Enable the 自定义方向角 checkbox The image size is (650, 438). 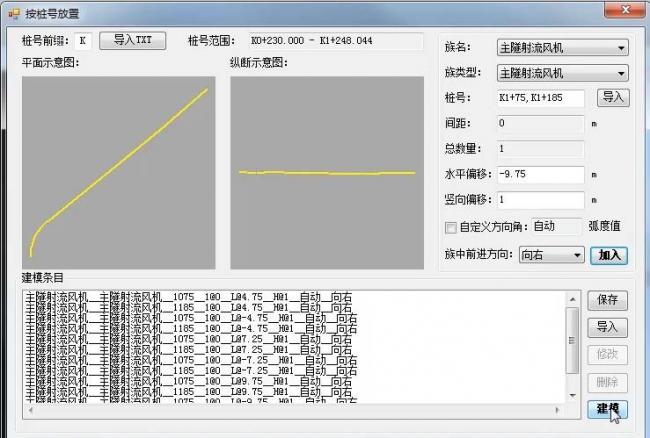coord(451,227)
